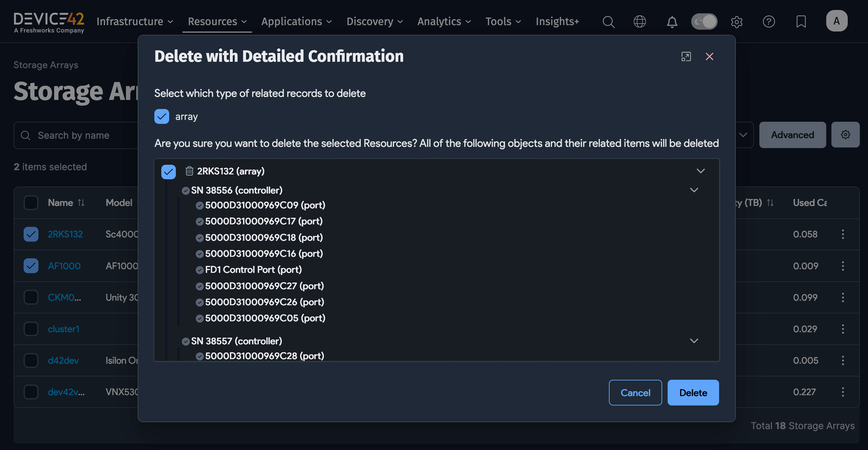This screenshot has width=868, height=450.
Task: Open the help menu
Action: point(769,22)
